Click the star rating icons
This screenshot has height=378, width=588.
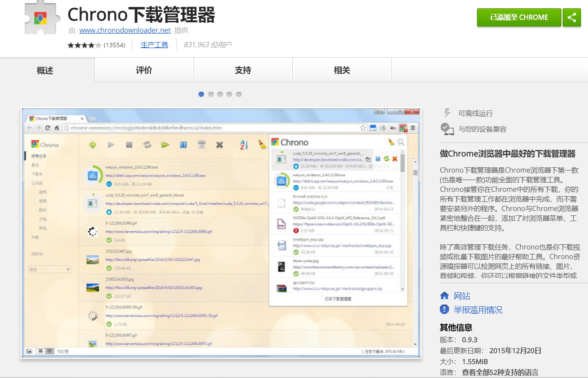coord(84,45)
